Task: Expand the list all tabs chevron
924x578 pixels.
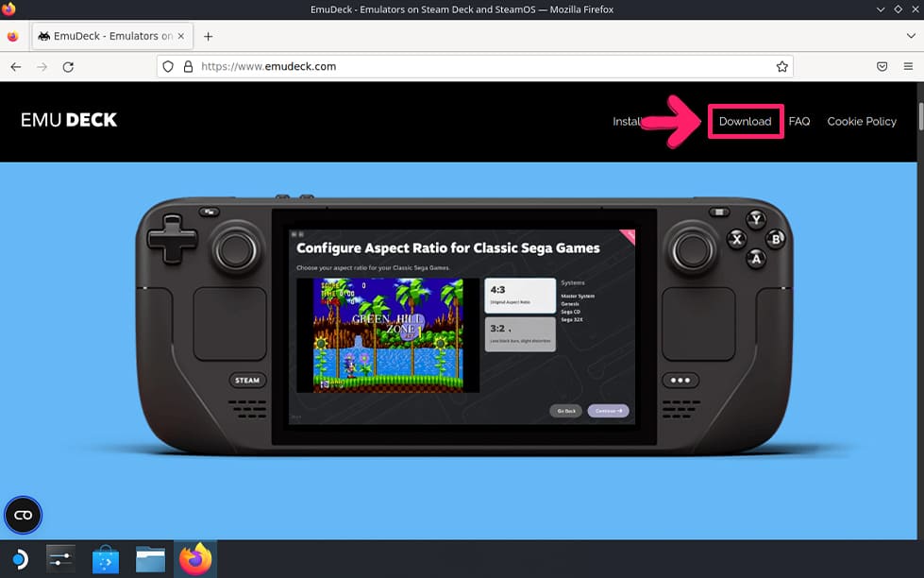Action: (911, 36)
